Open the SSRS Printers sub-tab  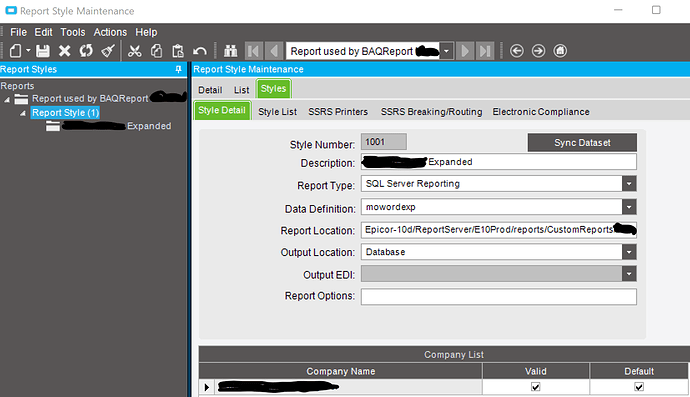338,112
